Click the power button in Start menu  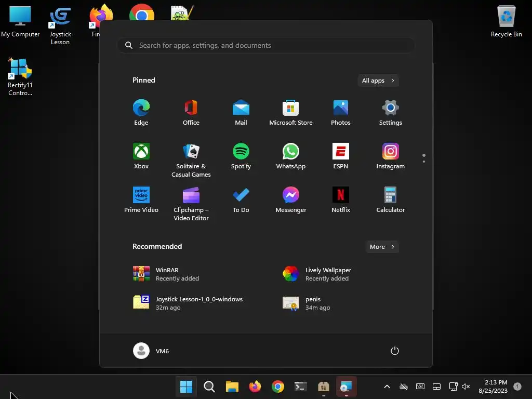[395, 351]
